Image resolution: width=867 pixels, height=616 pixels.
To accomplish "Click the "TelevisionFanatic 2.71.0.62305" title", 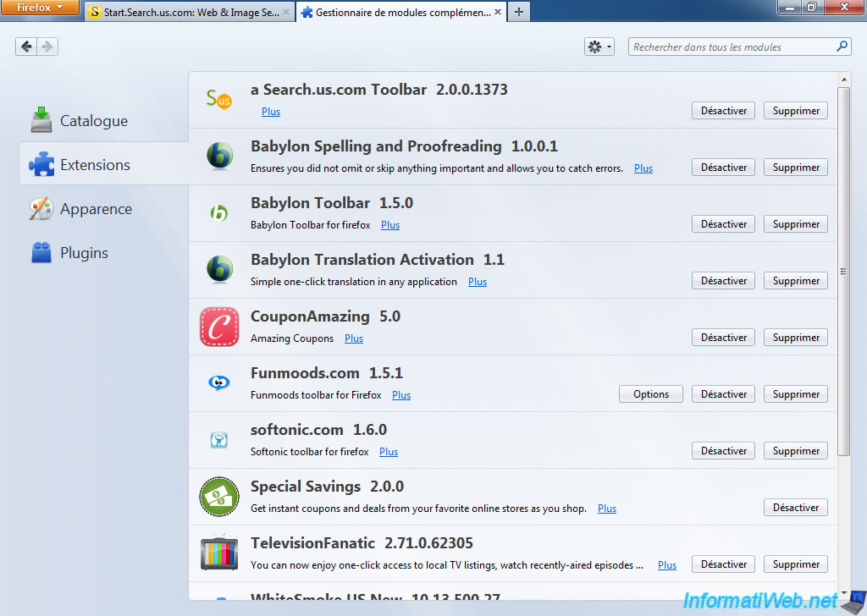I will click(x=362, y=543).
